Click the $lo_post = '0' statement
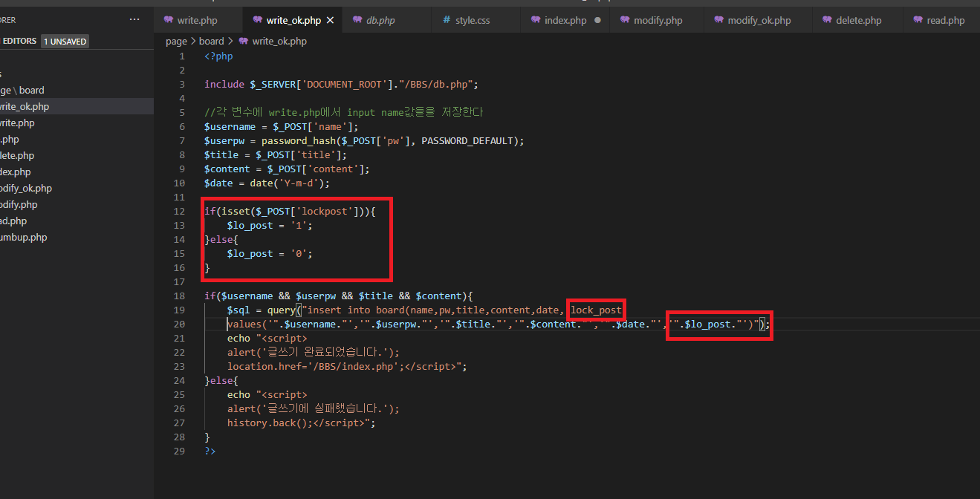This screenshot has width=980, height=499. coord(270,253)
